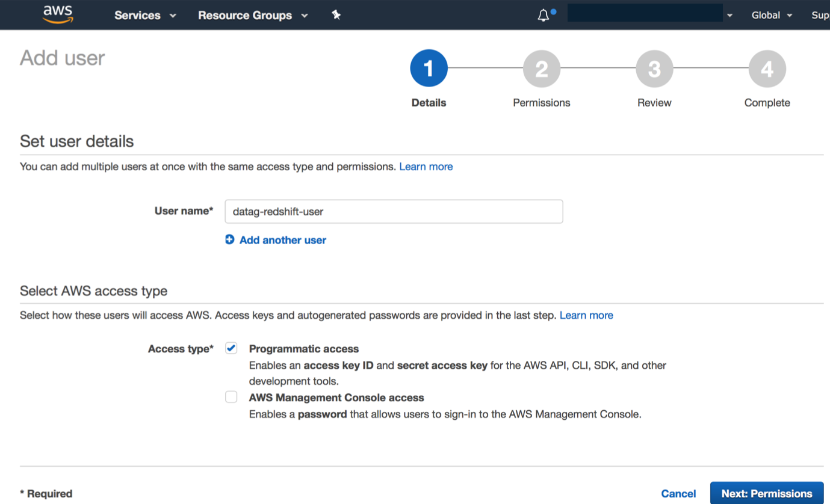Screen dimensions: 830x504
Task: Uncheck the Programmatic access checkbox
Action: click(x=231, y=348)
